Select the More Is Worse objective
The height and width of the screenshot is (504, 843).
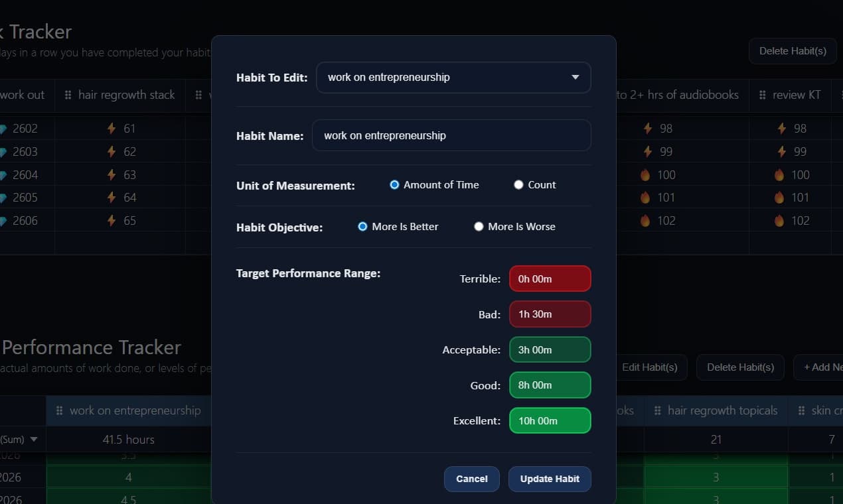click(x=479, y=227)
